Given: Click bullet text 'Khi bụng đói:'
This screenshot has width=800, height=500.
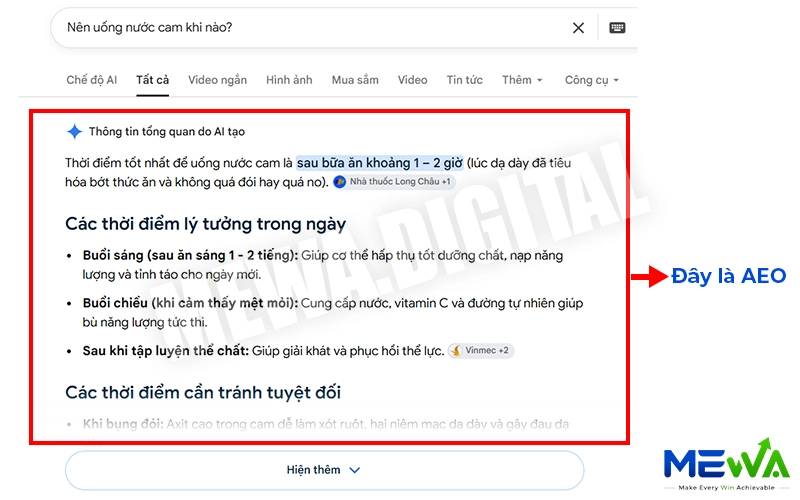Looking at the screenshot, I should [123, 424].
